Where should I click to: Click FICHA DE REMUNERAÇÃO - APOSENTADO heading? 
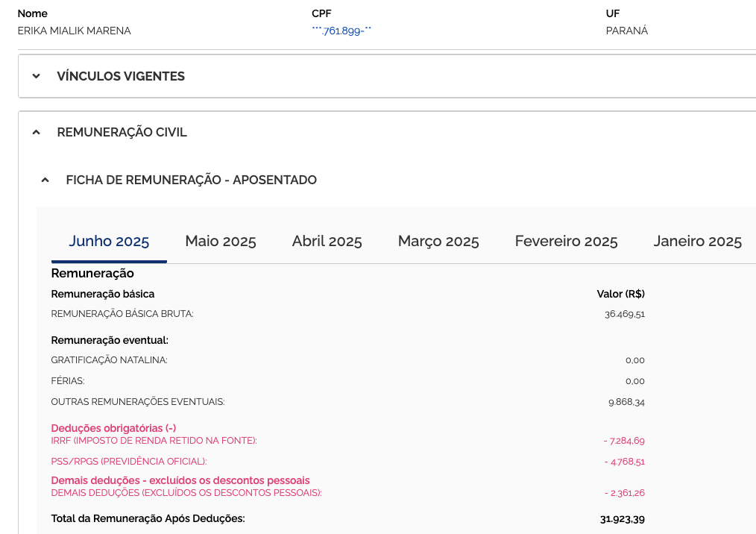click(x=191, y=180)
